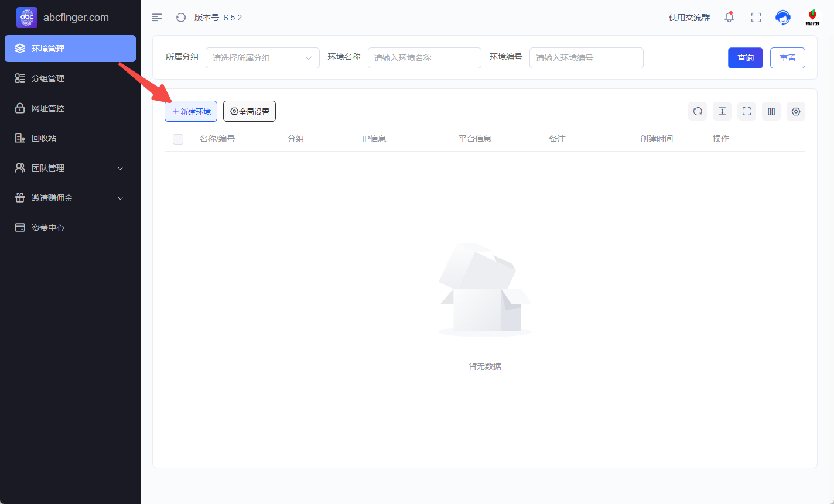This screenshot has height=504, width=834.
Task: Expand the 邀请赚佣金 sidebar menu
Action: click(70, 198)
